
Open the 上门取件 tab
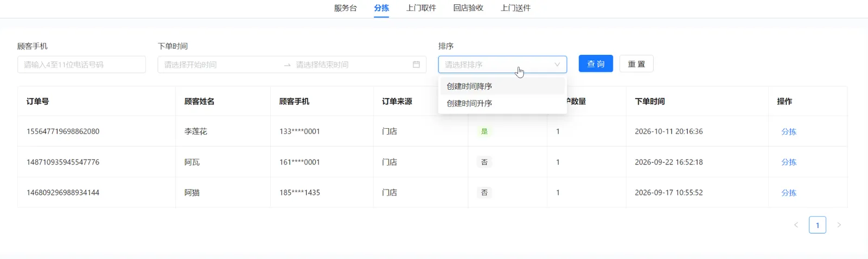(421, 8)
